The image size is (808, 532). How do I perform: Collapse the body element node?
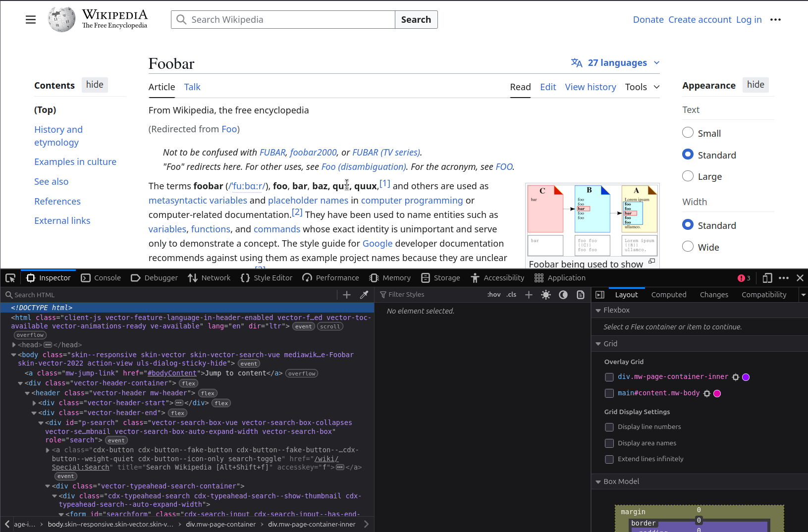click(14, 355)
